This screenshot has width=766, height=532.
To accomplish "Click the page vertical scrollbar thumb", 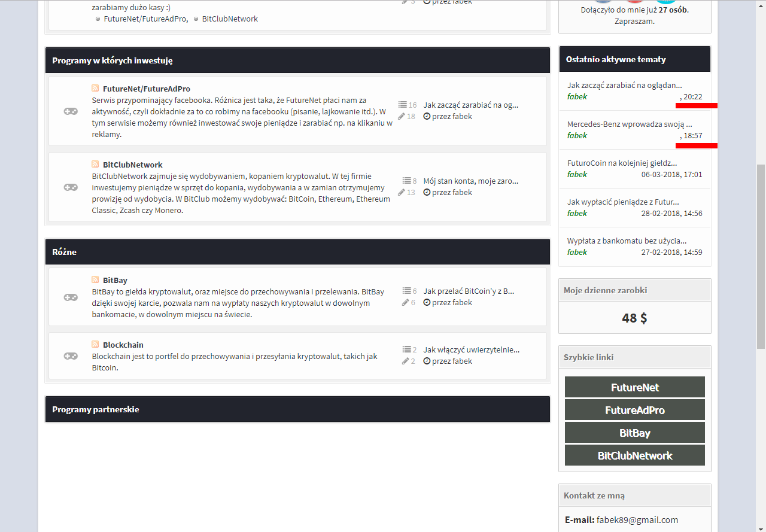I will point(761,256).
